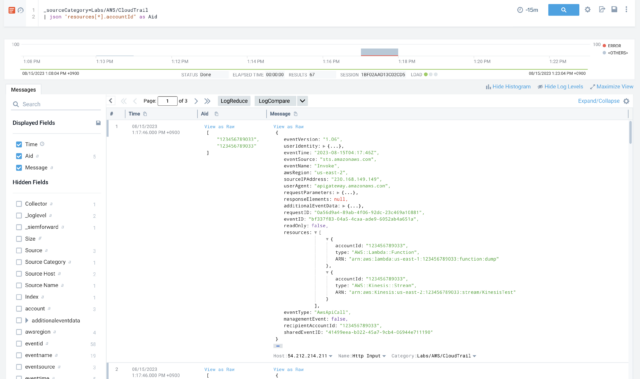
Task: Click the share search icon
Action: 602,9
